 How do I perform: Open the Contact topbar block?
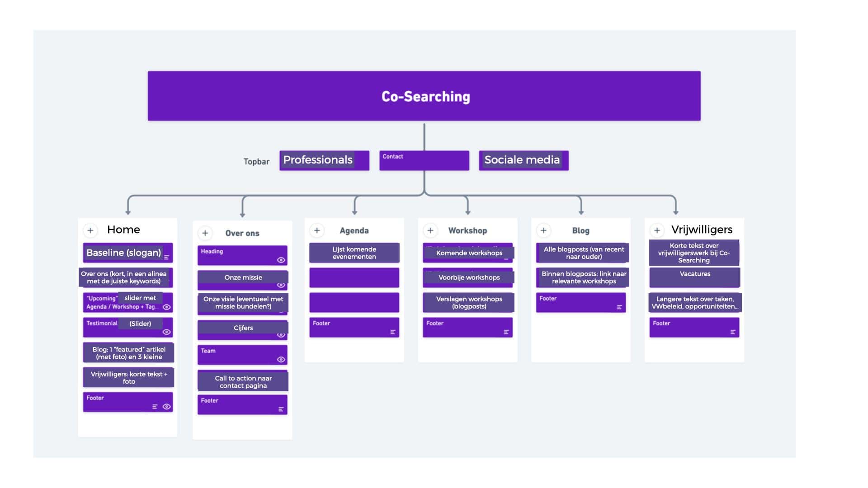424,161
